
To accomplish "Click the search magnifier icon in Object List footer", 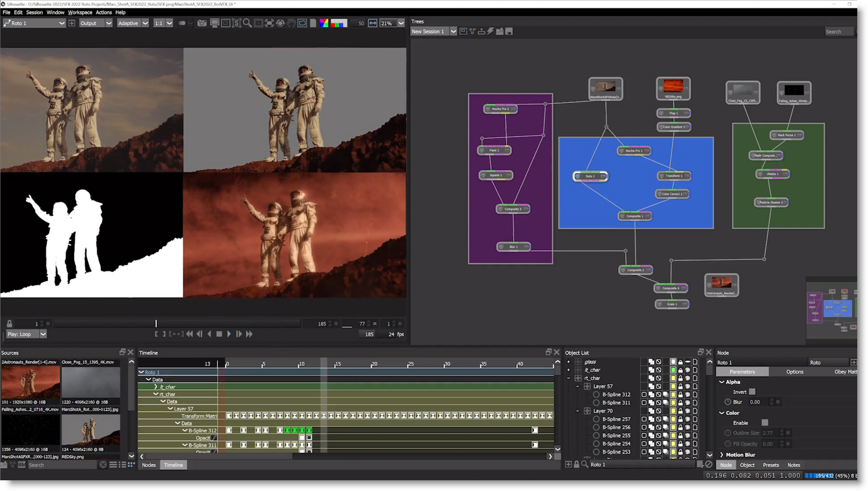I will coord(585,465).
